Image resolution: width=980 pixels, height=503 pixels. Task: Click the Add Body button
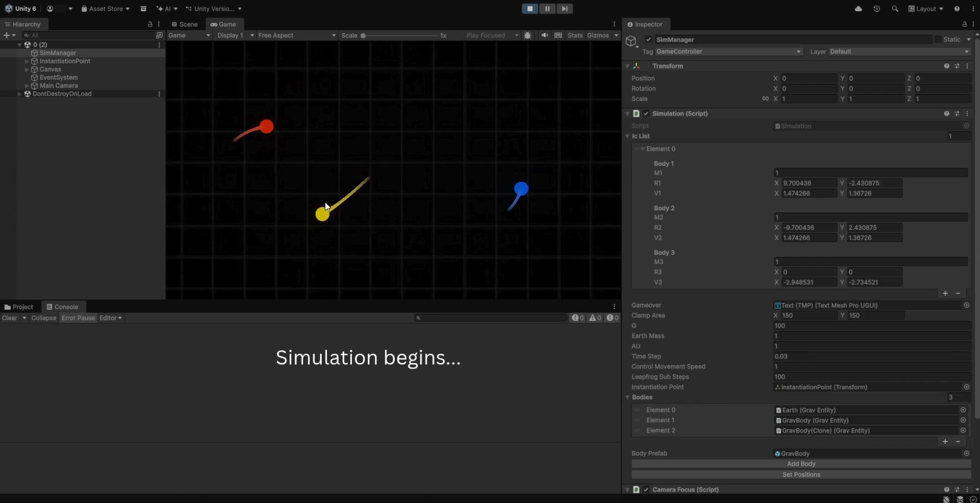(801, 464)
